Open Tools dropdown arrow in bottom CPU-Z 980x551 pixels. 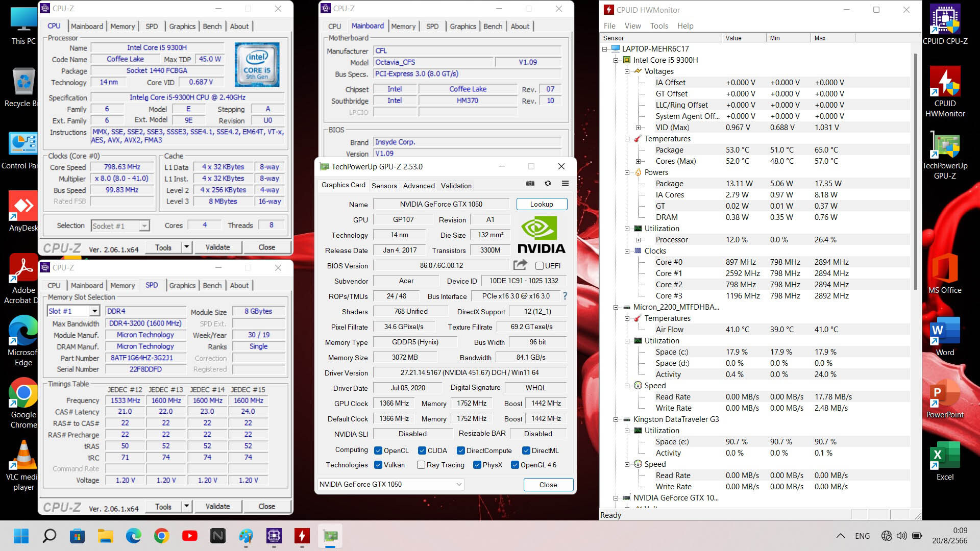(x=186, y=506)
